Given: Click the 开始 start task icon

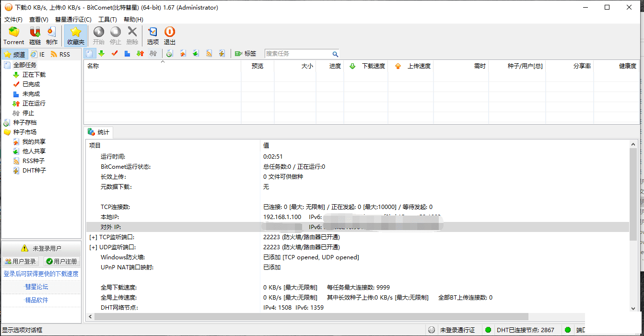Looking at the screenshot, I should (99, 36).
